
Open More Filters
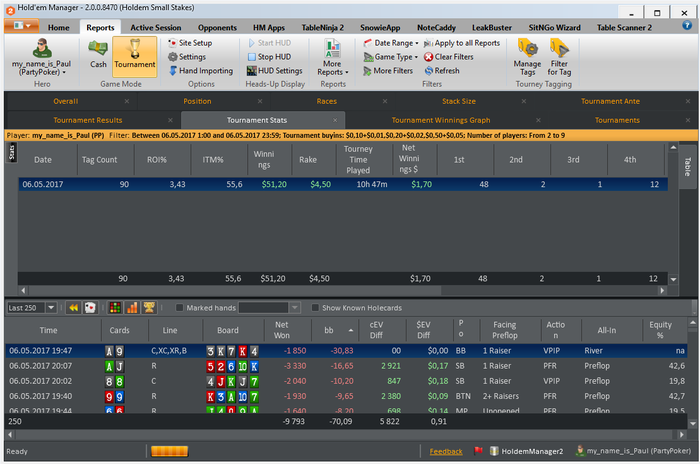point(388,71)
